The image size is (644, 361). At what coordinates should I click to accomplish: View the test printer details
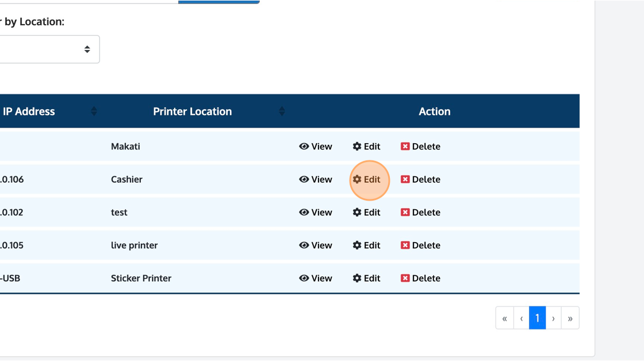pos(316,212)
